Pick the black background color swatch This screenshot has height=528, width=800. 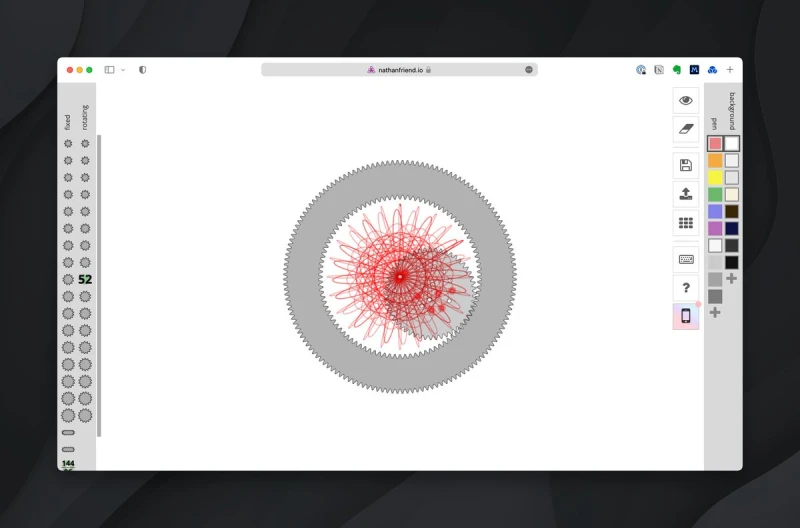pos(732,262)
